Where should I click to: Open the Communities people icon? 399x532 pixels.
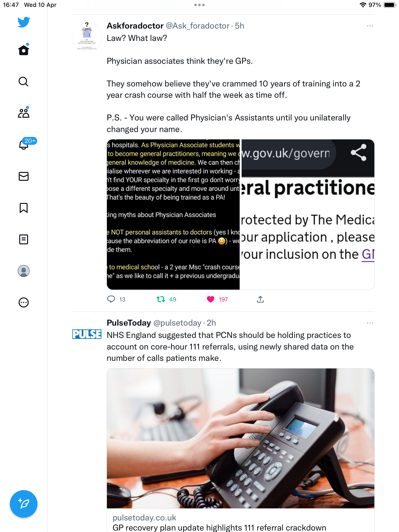point(24,113)
